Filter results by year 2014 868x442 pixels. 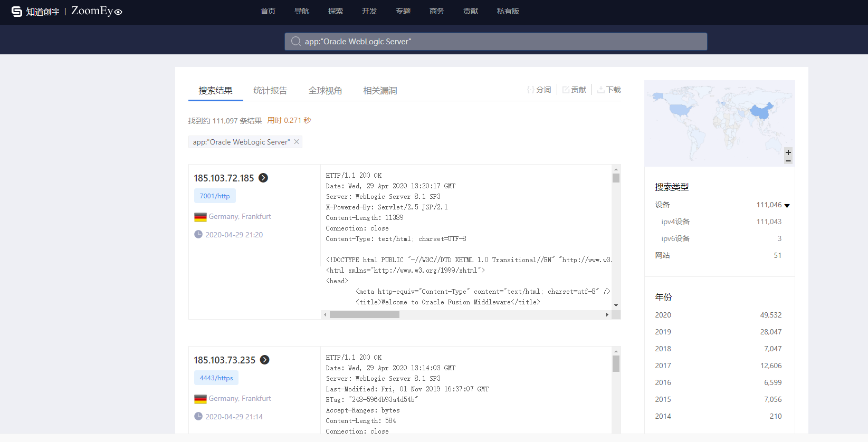[663, 416]
